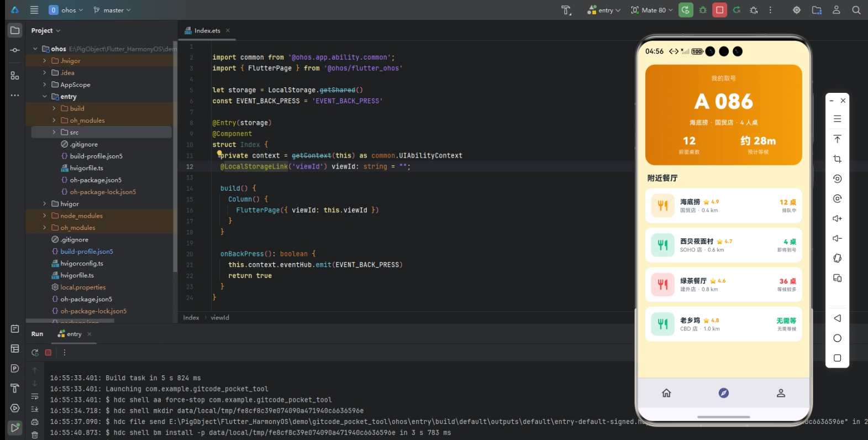Click the emulator volume up icon

[x=837, y=218]
